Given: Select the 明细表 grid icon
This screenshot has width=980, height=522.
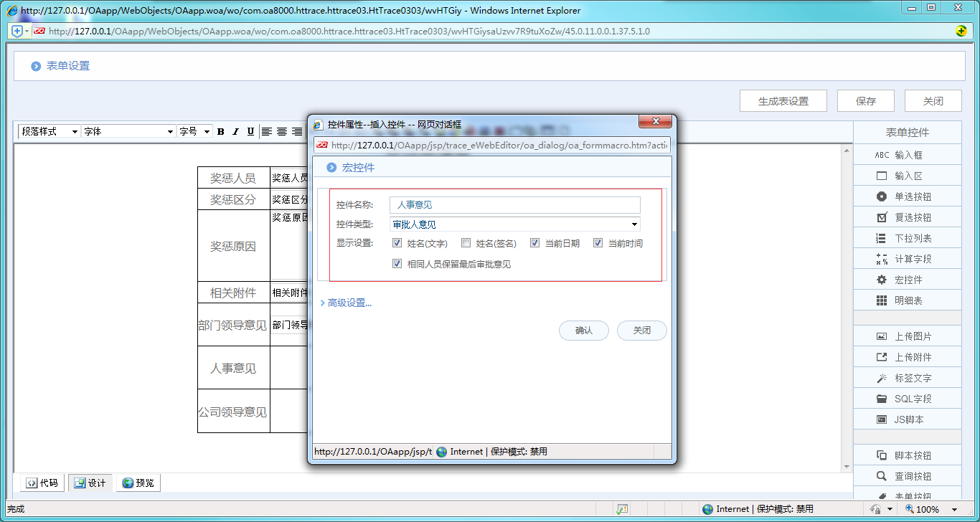Looking at the screenshot, I should coord(882,300).
